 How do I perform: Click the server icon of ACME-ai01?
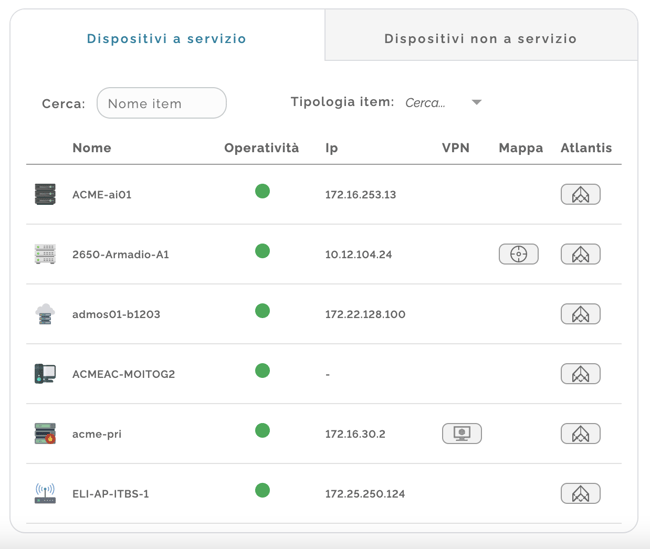(x=45, y=194)
